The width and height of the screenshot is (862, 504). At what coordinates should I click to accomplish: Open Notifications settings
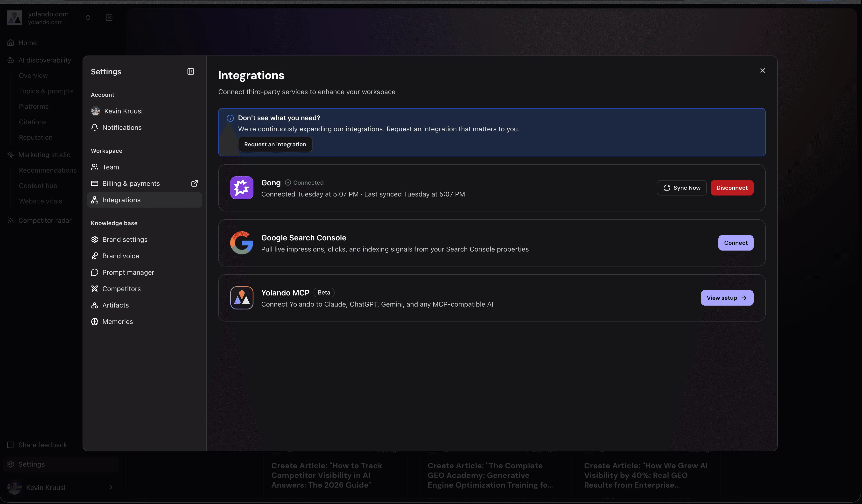(x=144, y=128)
